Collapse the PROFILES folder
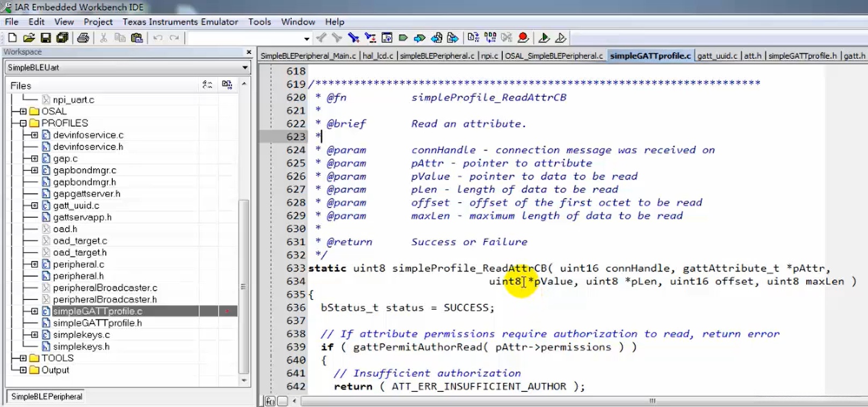Screen dimensions: 868x407 click(x=23, y=123)
